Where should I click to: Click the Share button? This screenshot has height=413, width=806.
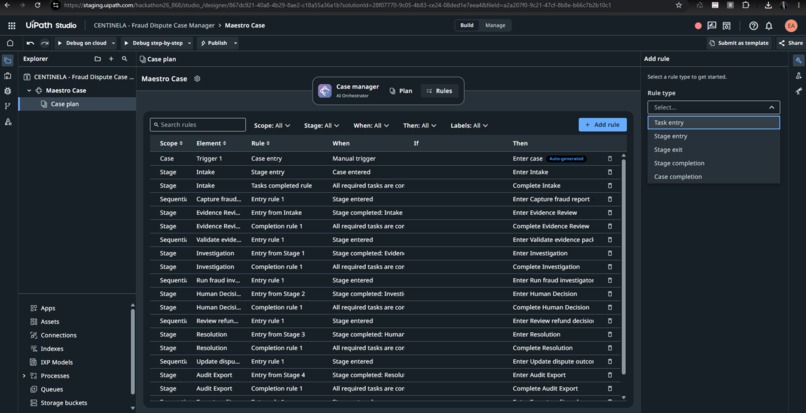(x=790, y=43)
